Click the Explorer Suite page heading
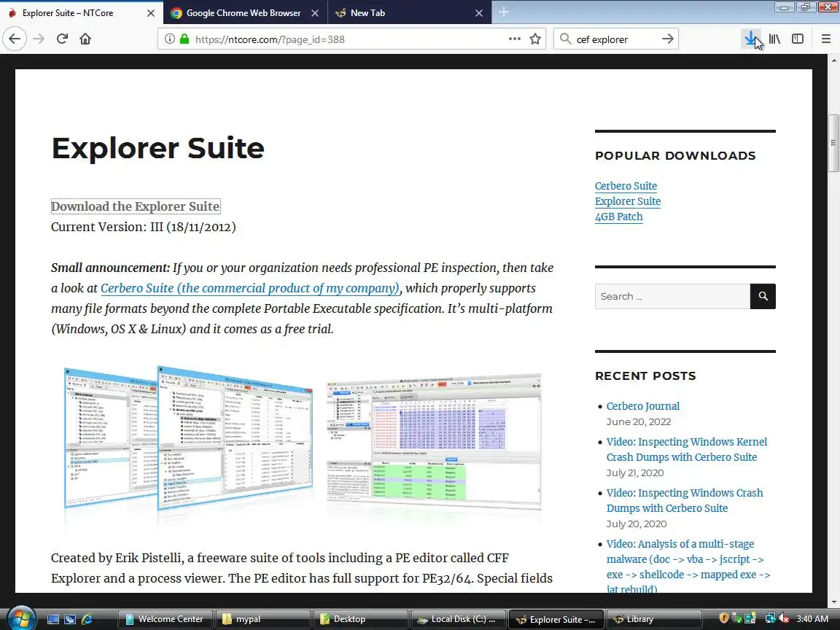This screenshot has height=630, width=840. pos(158,148)
